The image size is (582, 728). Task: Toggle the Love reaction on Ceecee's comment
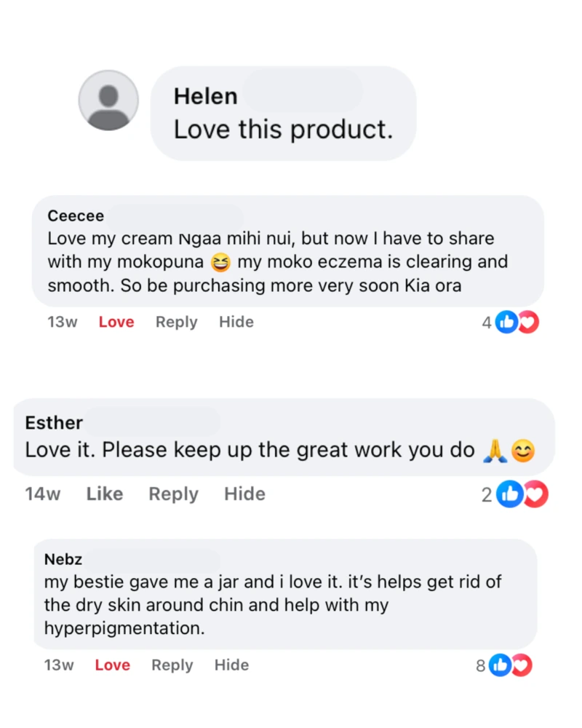click(116, 322)
